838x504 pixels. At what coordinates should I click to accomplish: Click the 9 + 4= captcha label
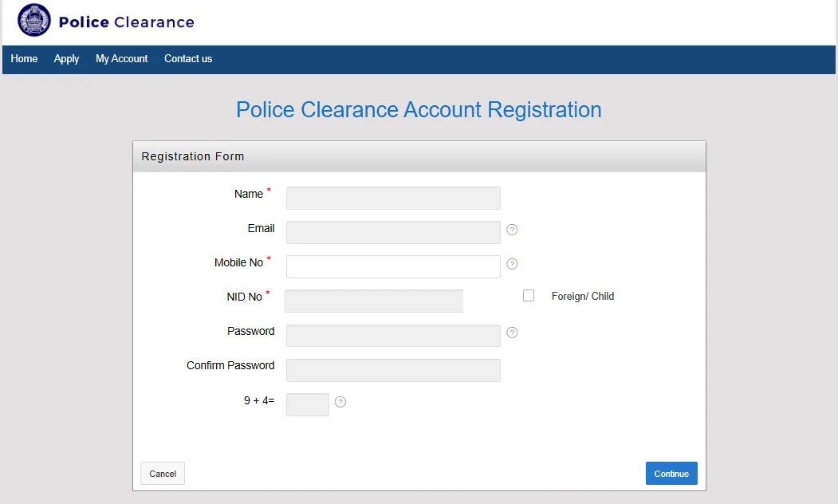click(259, 400)
